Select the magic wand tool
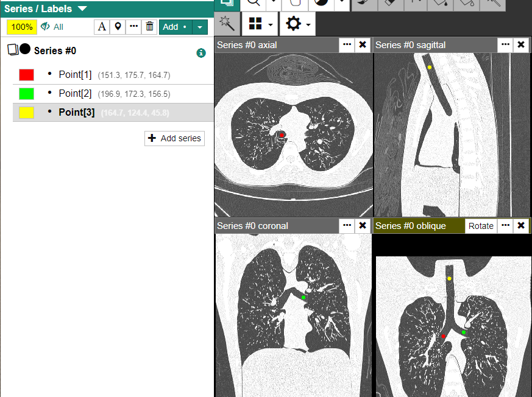 pyautogui.click(x=225, y=24)
